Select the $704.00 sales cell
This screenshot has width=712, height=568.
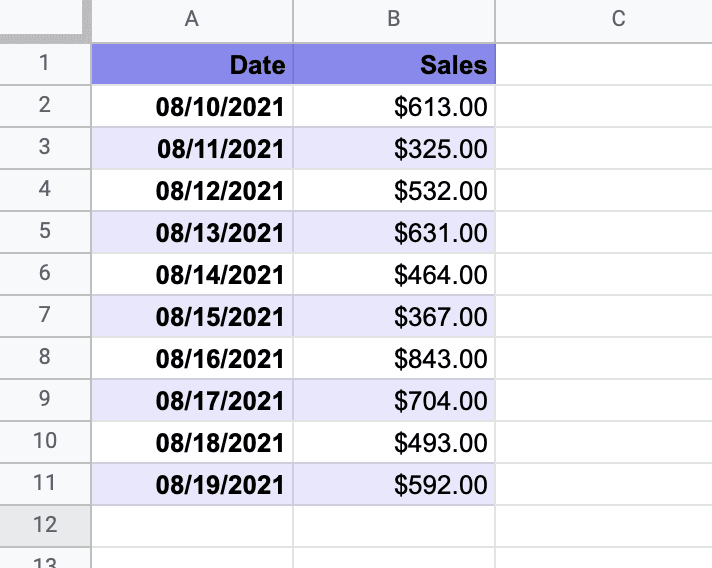pyautogui.click(x=394, y=400)
